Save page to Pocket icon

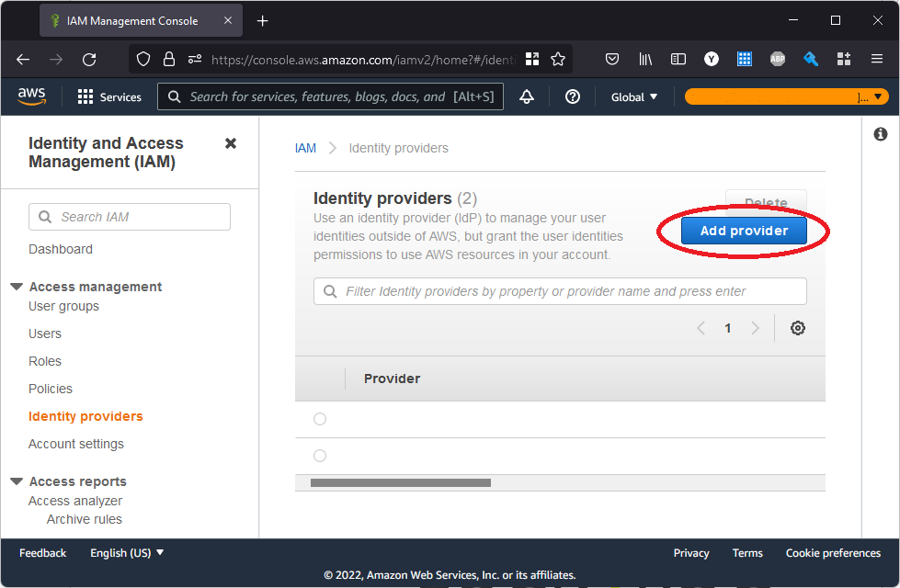coord(612,59)
